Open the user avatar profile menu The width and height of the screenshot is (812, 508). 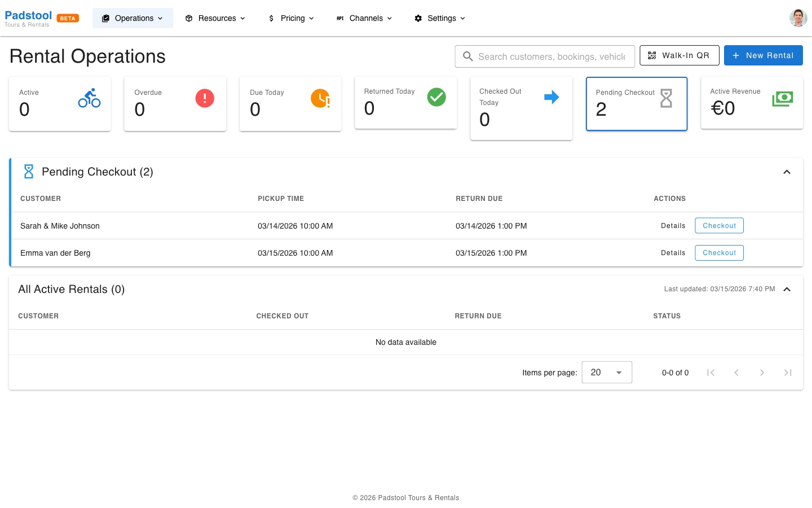[798, 18]
